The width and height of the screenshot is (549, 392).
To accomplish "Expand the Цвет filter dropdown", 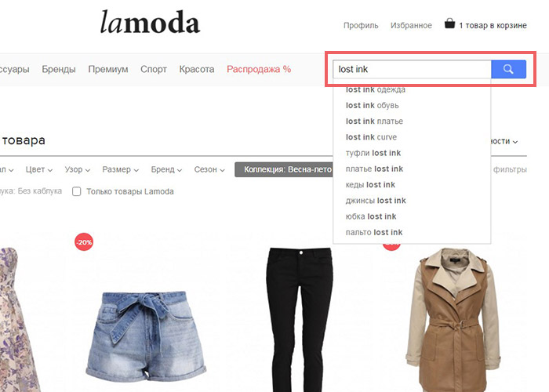I will [39, 169].
